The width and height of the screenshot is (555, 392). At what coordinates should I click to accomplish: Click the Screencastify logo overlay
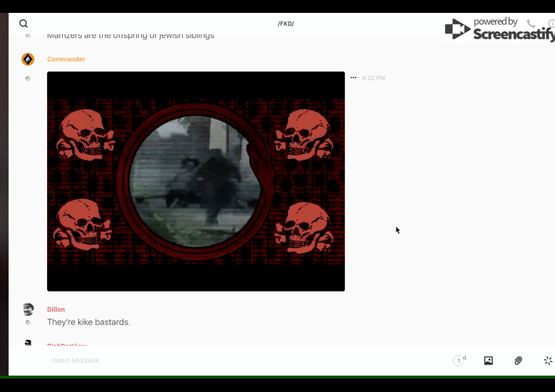499,29
